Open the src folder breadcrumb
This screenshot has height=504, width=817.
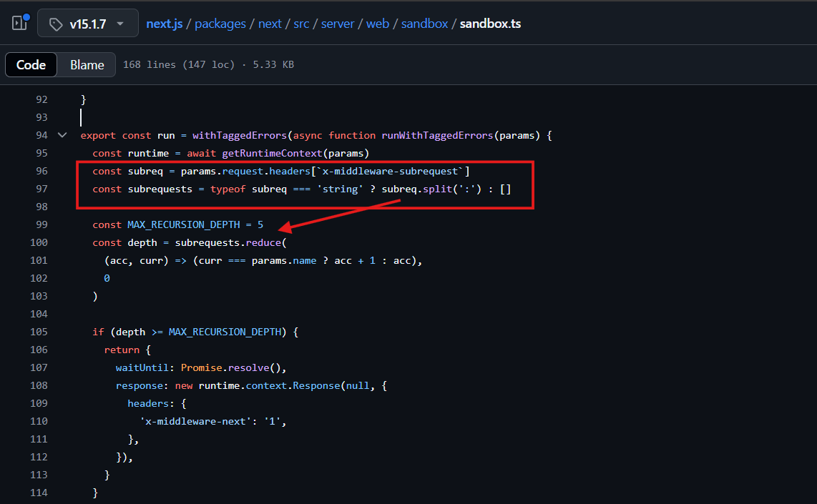coord(301,24)
